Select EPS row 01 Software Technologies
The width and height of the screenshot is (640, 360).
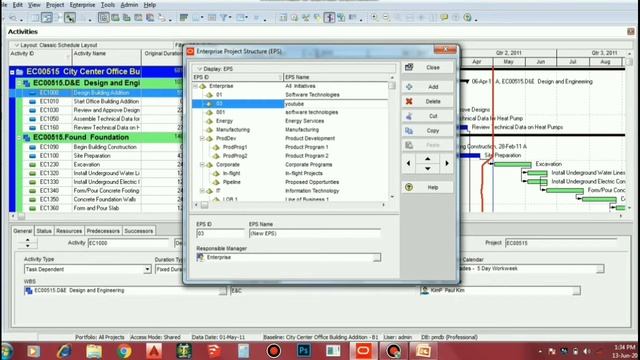tap(290, 95)
